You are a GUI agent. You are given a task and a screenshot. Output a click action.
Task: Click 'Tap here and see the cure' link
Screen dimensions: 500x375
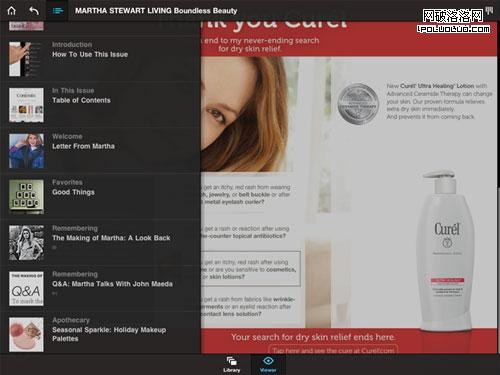[x=333, y=350]
